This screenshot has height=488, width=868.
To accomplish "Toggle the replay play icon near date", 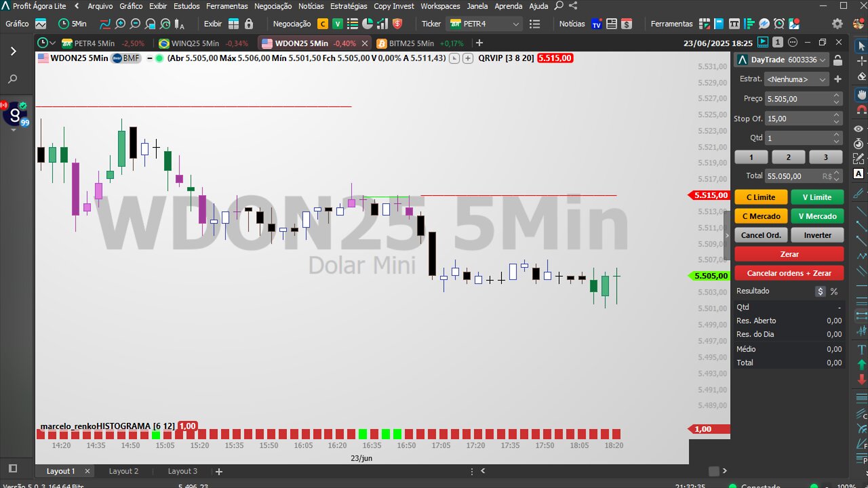I will 763,42.
